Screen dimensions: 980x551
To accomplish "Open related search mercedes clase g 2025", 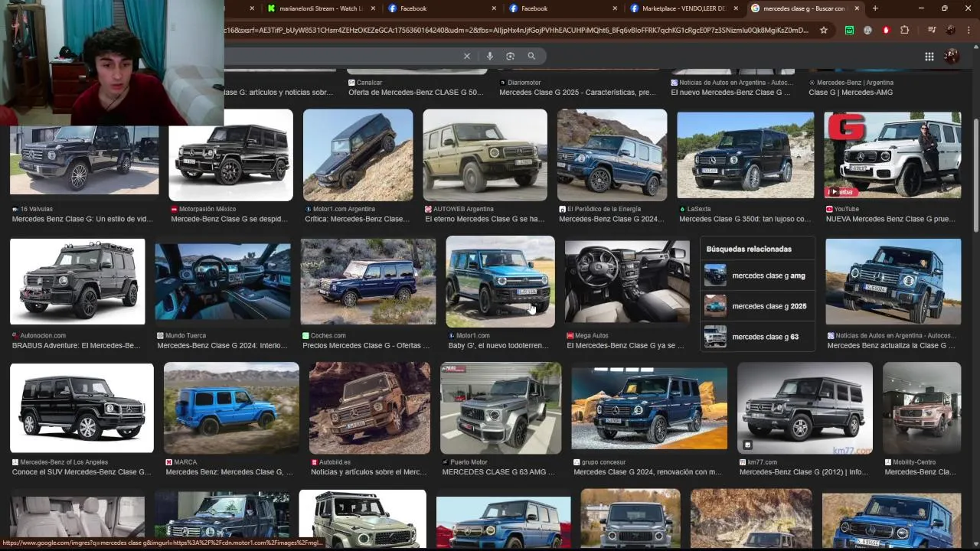I will [757, 306].
